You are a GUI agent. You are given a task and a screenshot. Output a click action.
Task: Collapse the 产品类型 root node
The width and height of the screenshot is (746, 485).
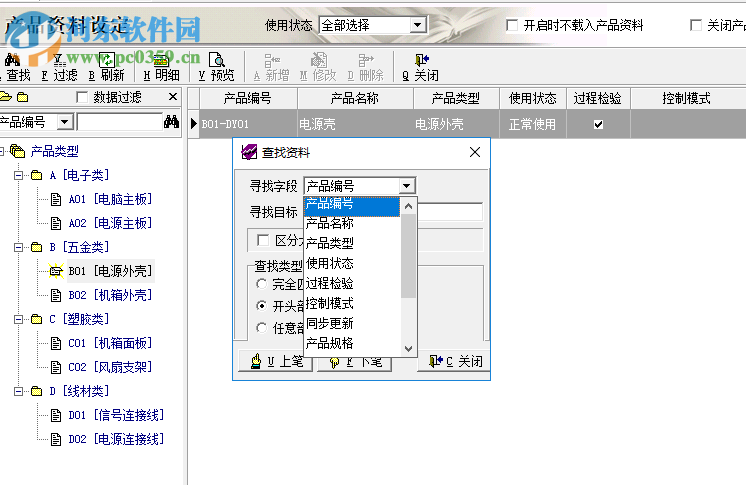1,151
